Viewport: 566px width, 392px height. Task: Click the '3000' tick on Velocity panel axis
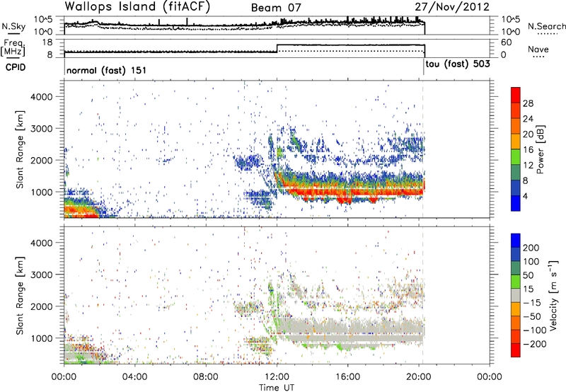[41, 275]
